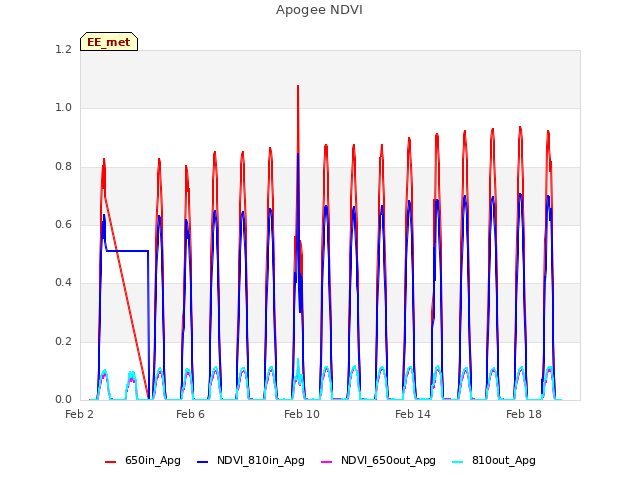Click the 0.2 y-axis label
The height and width of the screenshot is (480, 640).
[x=63, y=341]
